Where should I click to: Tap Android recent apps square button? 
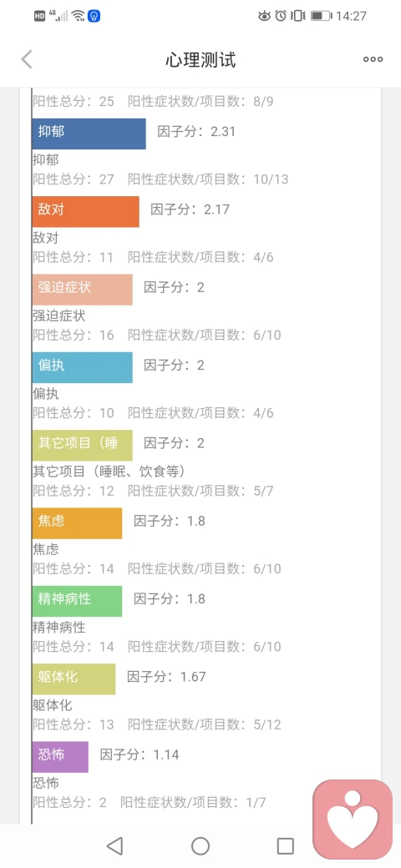[285, 845]
